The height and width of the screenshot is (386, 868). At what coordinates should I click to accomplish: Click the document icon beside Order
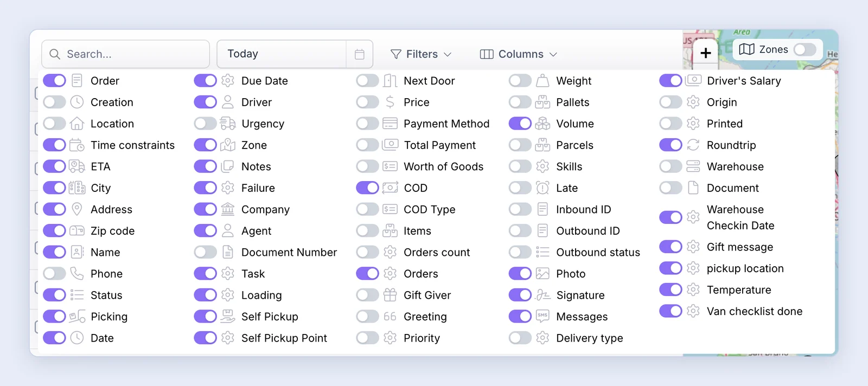(77, 81)
